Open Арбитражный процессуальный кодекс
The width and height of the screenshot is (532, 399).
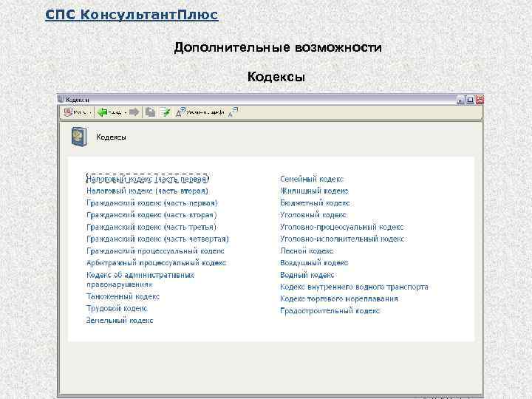click(157, 263)
